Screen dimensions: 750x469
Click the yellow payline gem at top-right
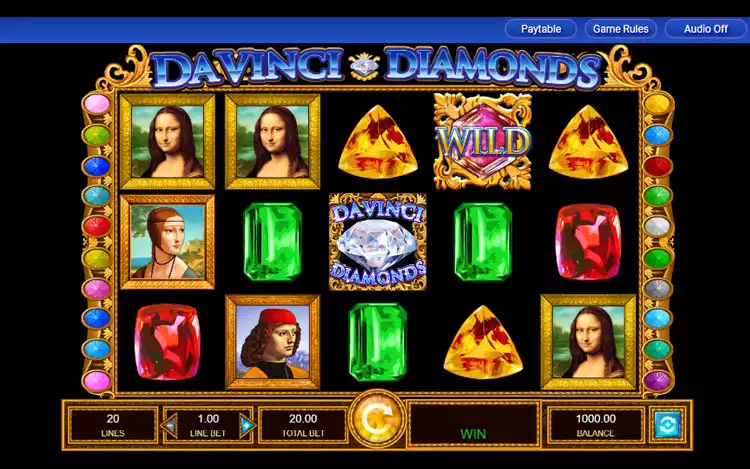click(x=658, y=104)
